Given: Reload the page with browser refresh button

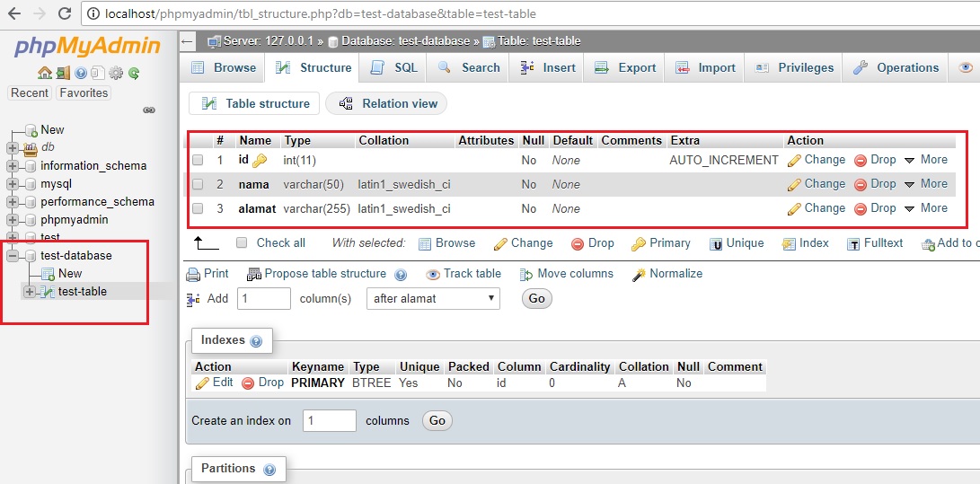Looking at the screenshot, I should click(x=64, y=13).
